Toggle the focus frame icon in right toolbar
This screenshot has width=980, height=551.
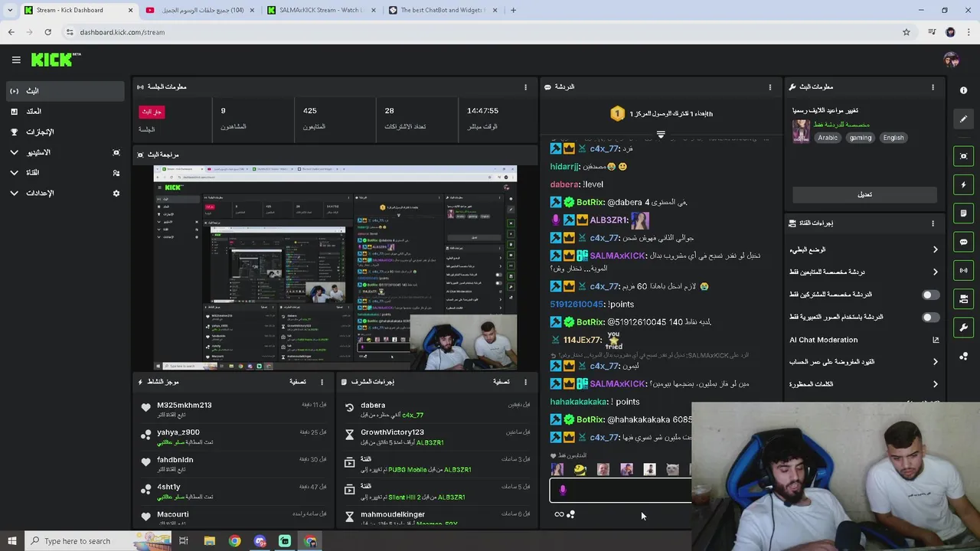(963, 156)
